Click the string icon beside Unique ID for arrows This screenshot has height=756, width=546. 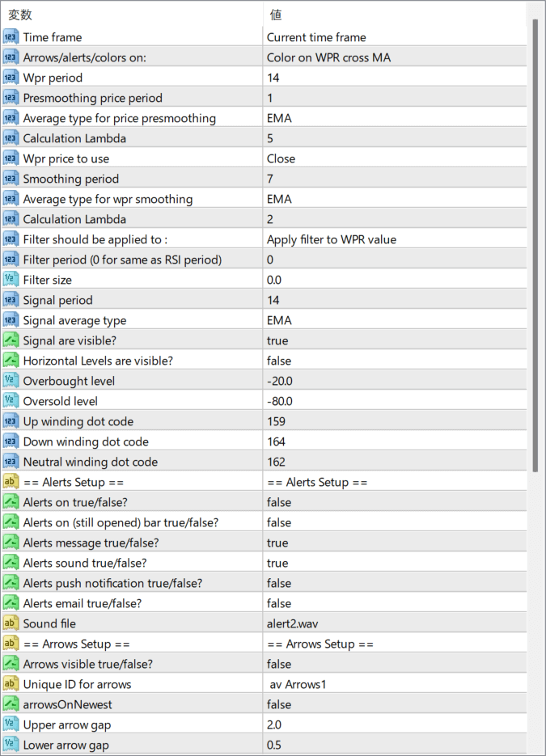pos(11,684)
